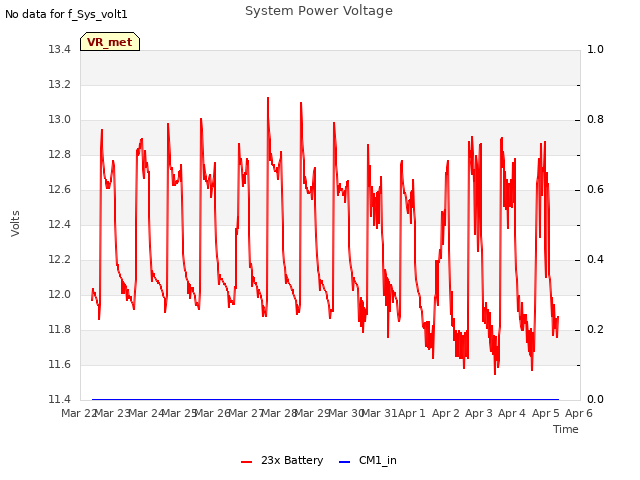This screenshot has height=480, width=640.
Task: Click the 0.2 right axis tick label
Action: (x=595, y=329)
